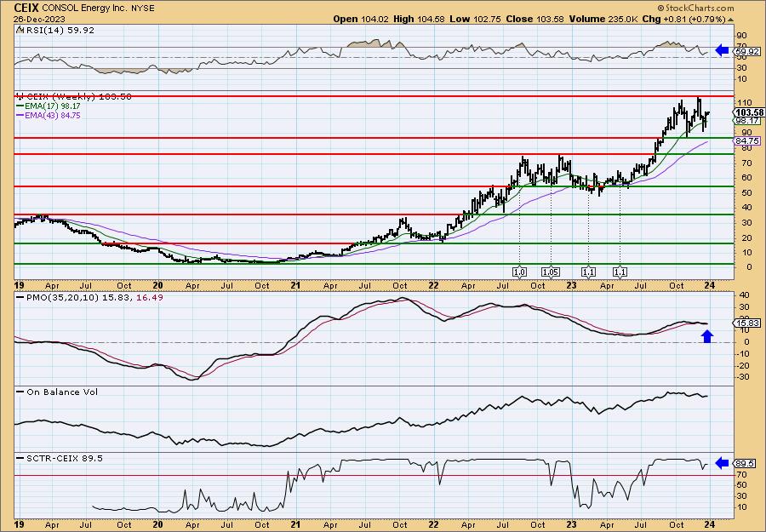This screenshot has height=532, width=766.
Task: Click the -10 label on the PMO axis
Action: [743, 353]
